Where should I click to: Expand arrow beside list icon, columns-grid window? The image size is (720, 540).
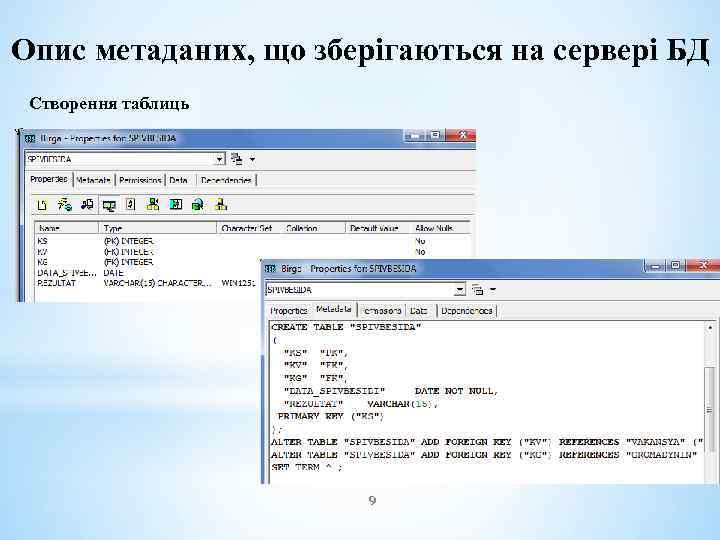253,160
